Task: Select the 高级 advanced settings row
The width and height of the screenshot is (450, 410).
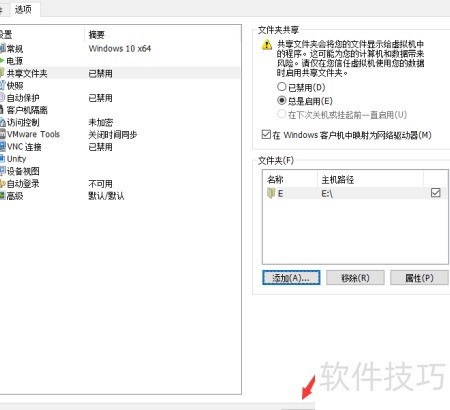Action: [x=119, y=196]
